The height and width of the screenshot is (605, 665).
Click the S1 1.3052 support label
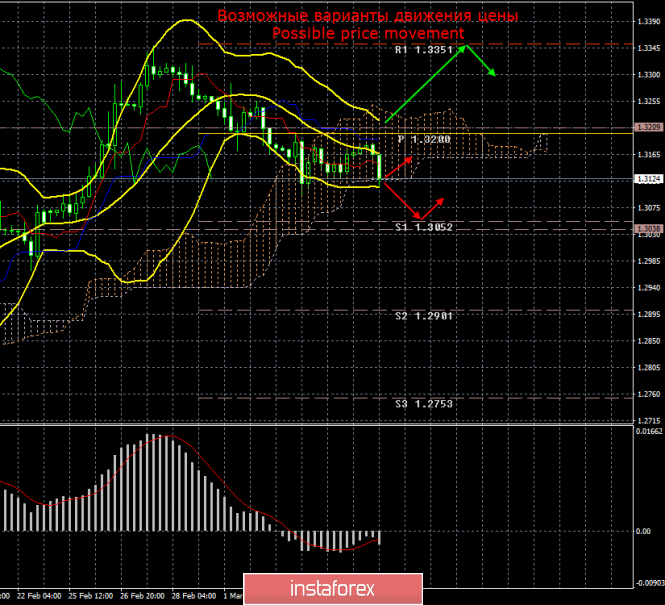[424, 227]
